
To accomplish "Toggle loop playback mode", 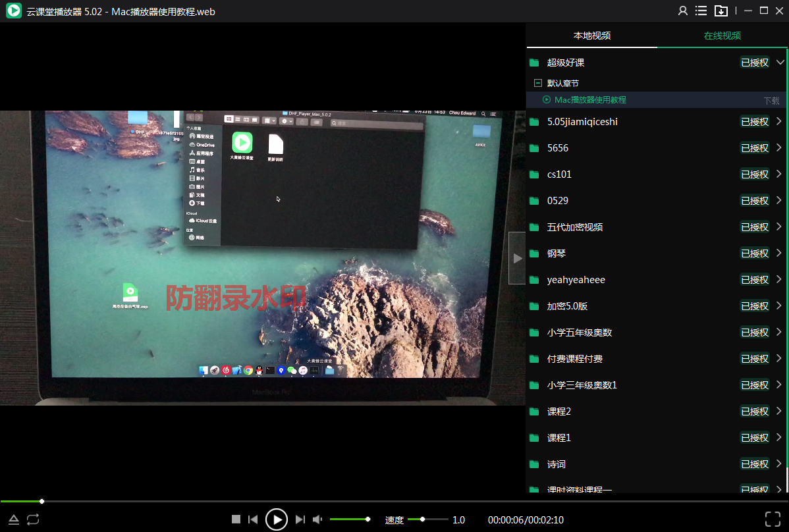I will (33, 520).
